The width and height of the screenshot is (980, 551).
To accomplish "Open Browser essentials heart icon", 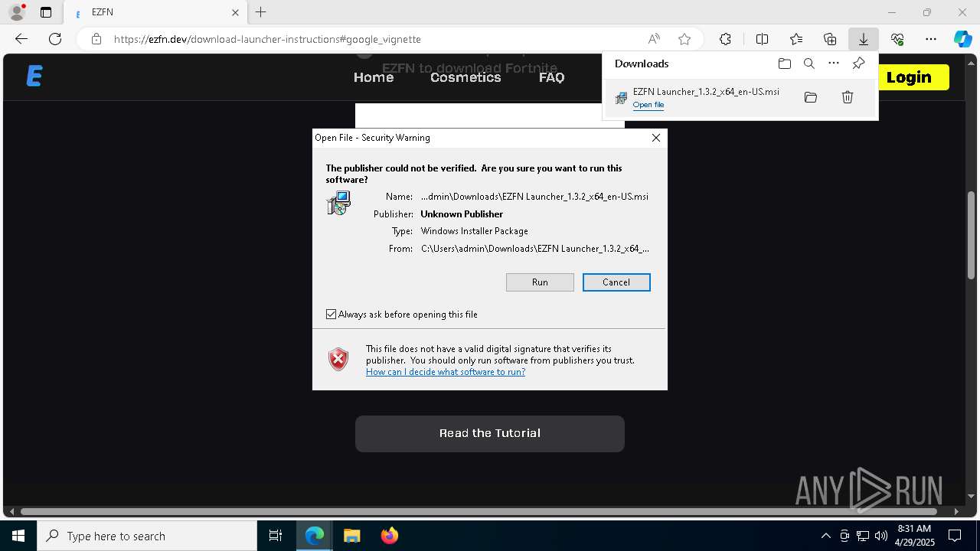I will 897,39.
